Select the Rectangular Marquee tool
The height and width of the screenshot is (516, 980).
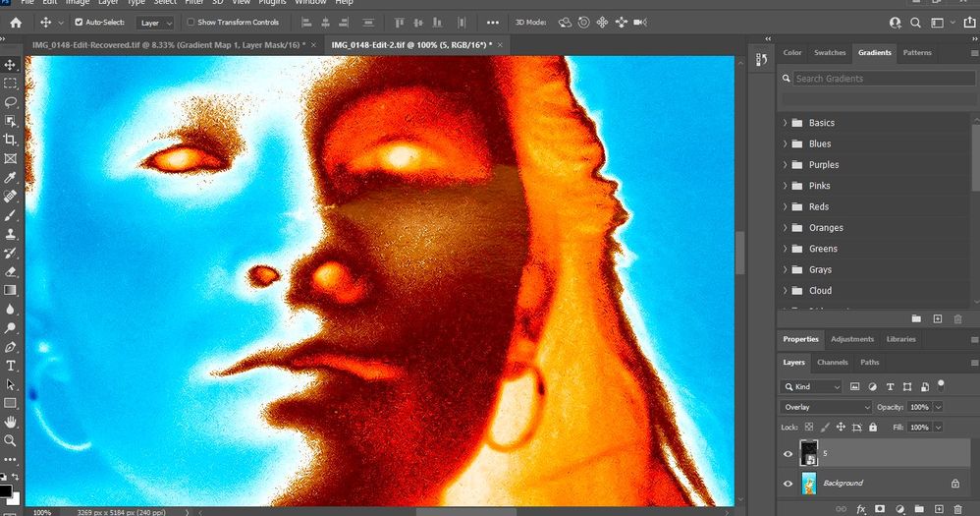click(10, 84)
